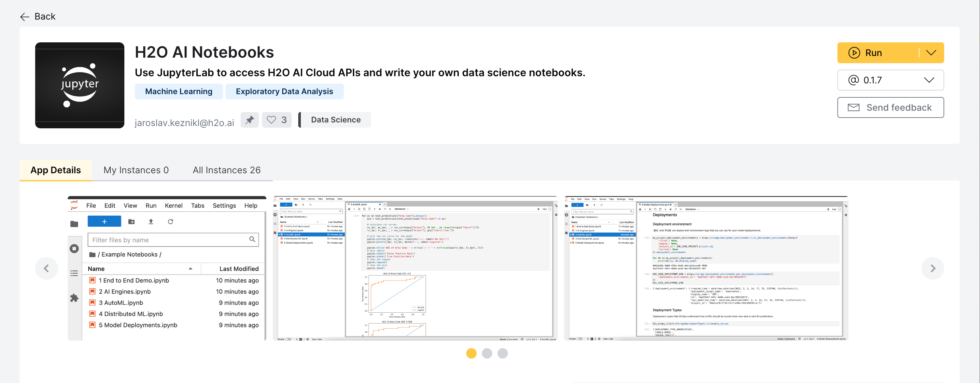Click Send feedback button
This screenshot has height=383, width=980.
click(890, 107)
